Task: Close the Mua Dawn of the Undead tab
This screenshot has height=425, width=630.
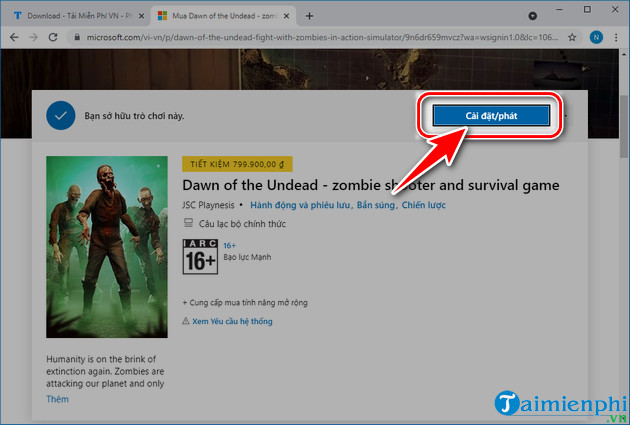Action: click(286, 16)
